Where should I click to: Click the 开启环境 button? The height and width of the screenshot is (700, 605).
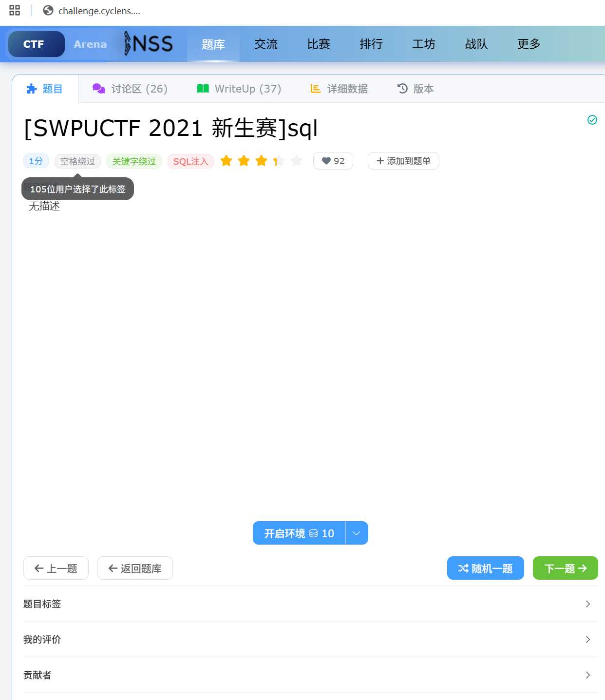coord(299,533)
